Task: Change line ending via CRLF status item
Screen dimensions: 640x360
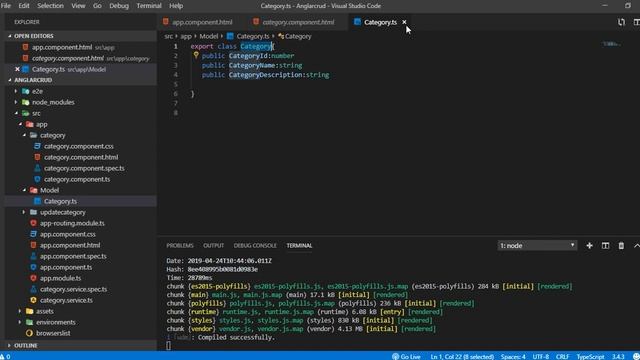Action: tap(562, 356)
